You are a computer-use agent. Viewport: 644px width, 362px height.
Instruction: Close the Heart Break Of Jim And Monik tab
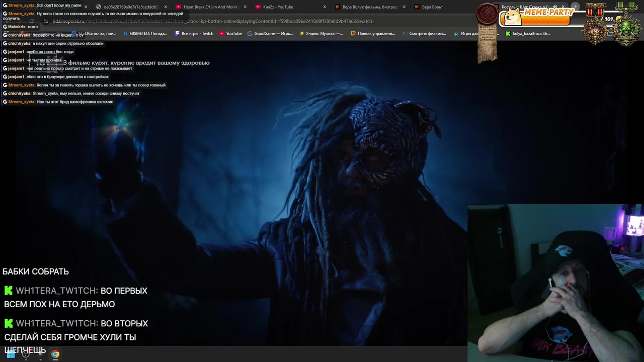[x=245, y=7]
